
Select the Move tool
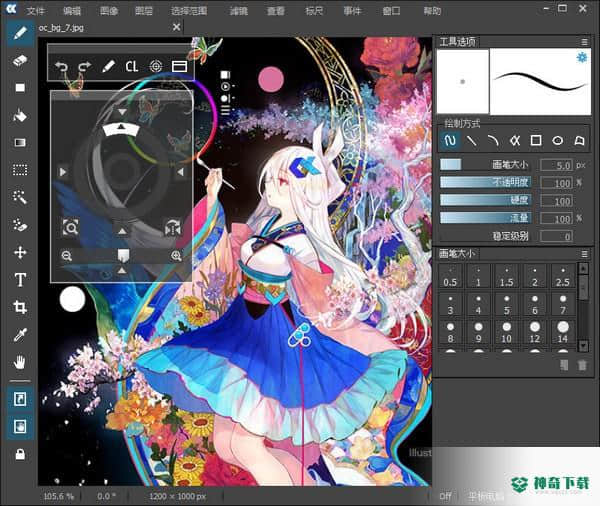20,253
